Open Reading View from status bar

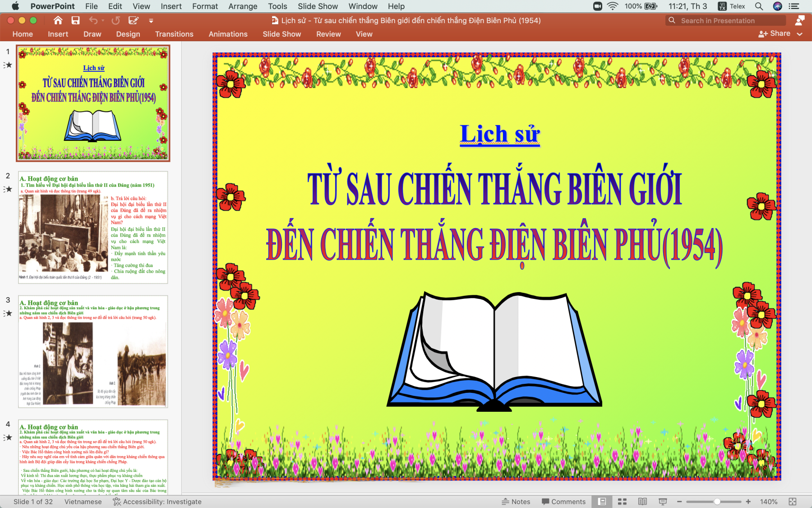point(642,502)
